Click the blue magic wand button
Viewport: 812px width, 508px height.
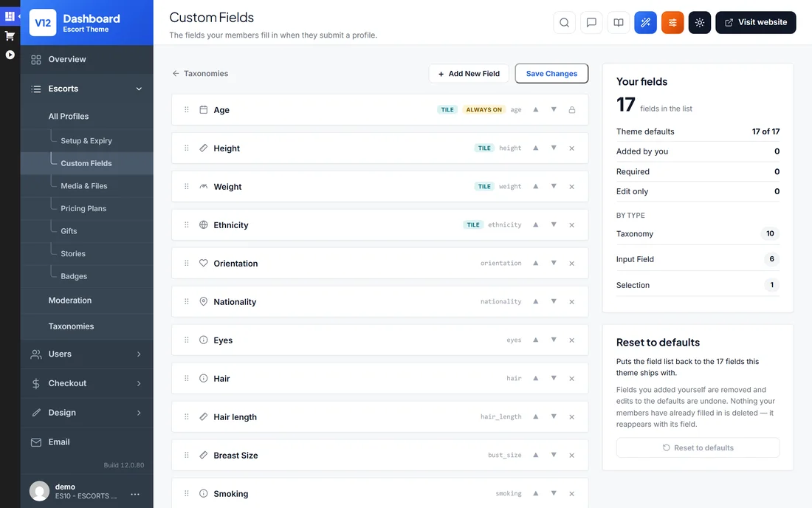pyautogui.click(x=645, y=22)
